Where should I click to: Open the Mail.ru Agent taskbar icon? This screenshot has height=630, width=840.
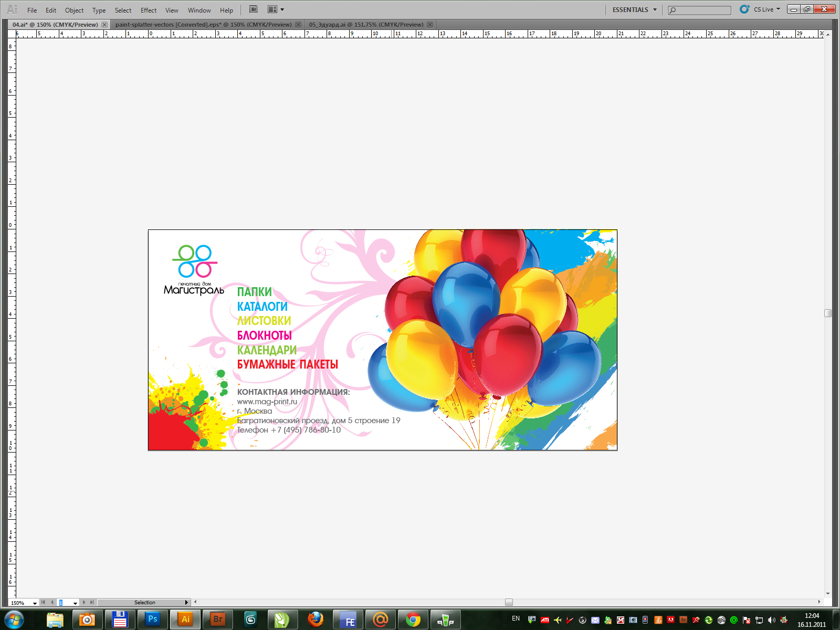click(381, 620)
